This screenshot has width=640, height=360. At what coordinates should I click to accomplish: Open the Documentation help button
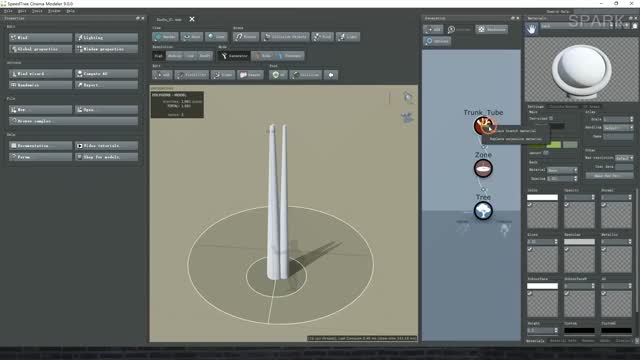[40, 146]
